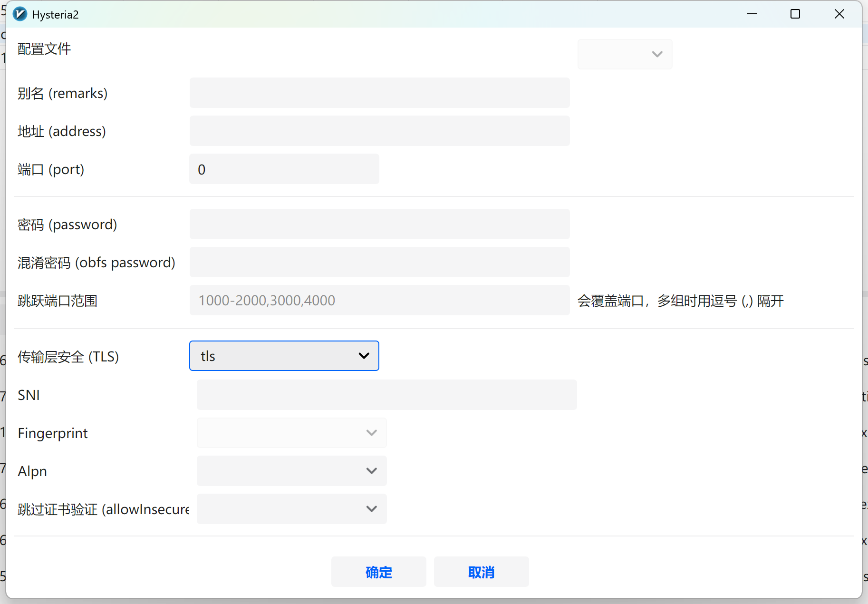The width and height of the screenshot is (868, 604).
Task: Click the 别名 (remarks) text field
Action: pos(379,93)
